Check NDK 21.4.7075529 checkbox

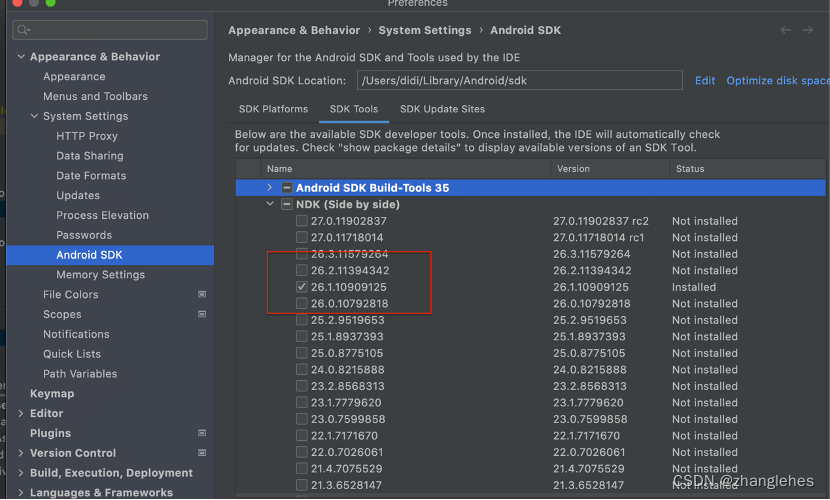click(302, 468)
